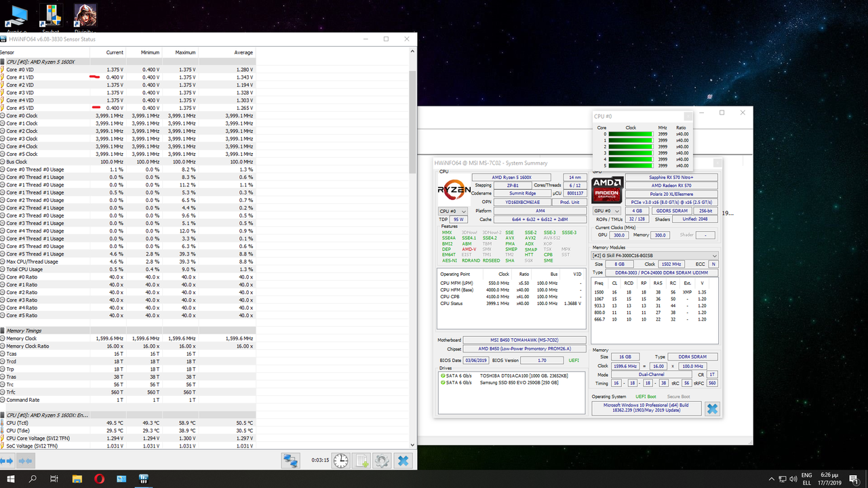Click the green SATA status icon for Samsung SSD

pos(441,382)
